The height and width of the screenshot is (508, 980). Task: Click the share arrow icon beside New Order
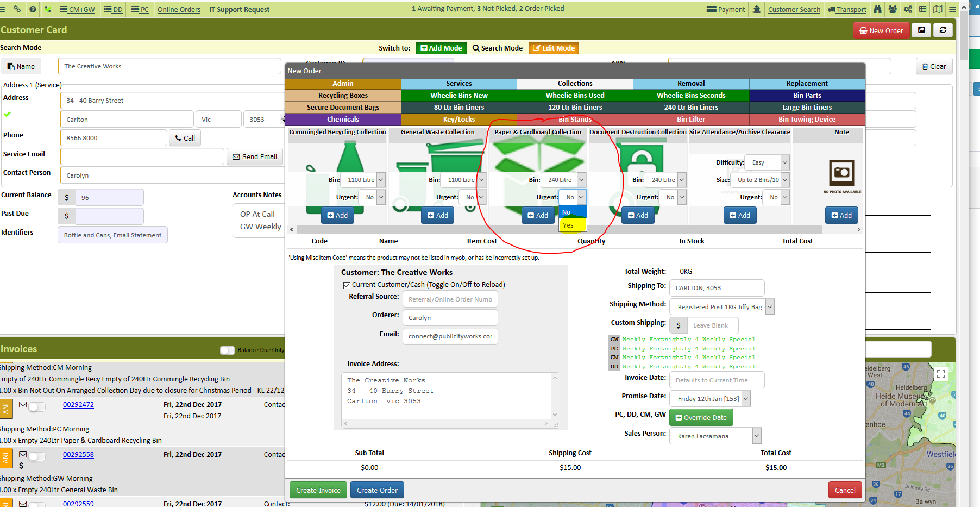pos(921,30)
